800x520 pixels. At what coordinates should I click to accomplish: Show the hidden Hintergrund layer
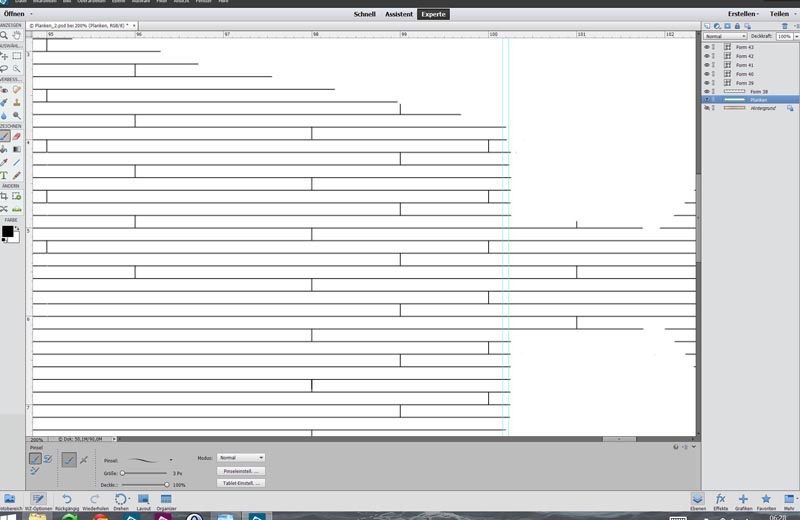pyautogui.click(x=707, y=108)
